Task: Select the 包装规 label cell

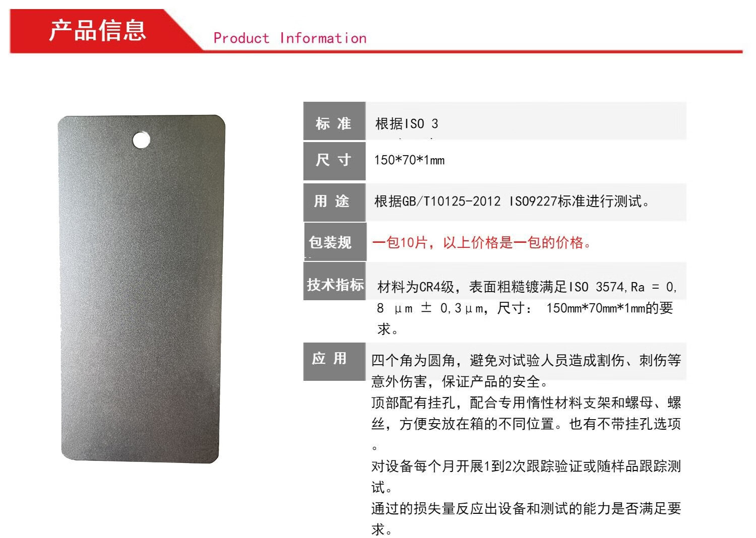Action: point(334,242)
